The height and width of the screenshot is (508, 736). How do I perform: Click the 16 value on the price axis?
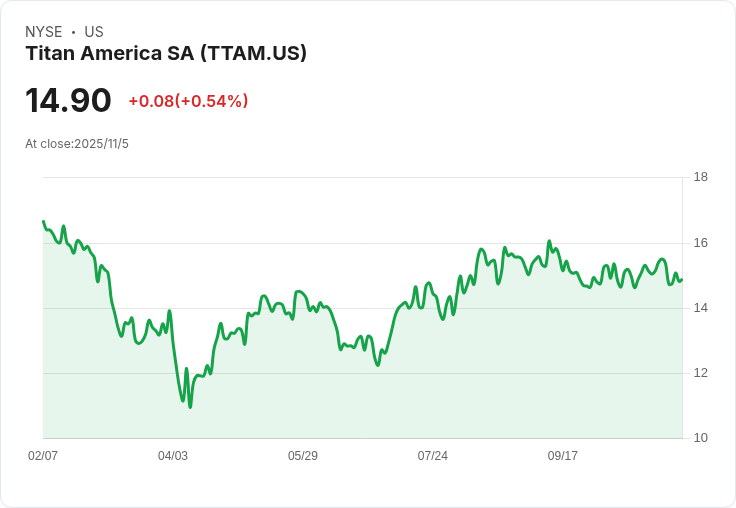pyautogui.click(x=700, y=243)
